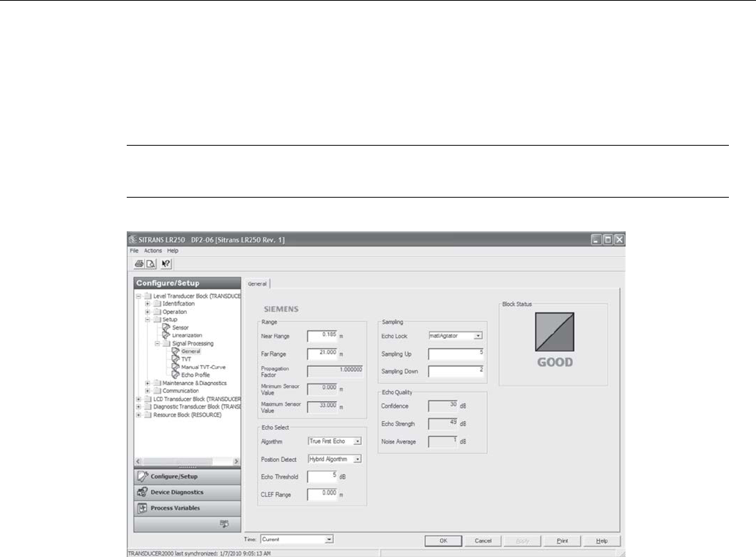Open the File menu
This screenshot has width=756, height=557.
134,250
